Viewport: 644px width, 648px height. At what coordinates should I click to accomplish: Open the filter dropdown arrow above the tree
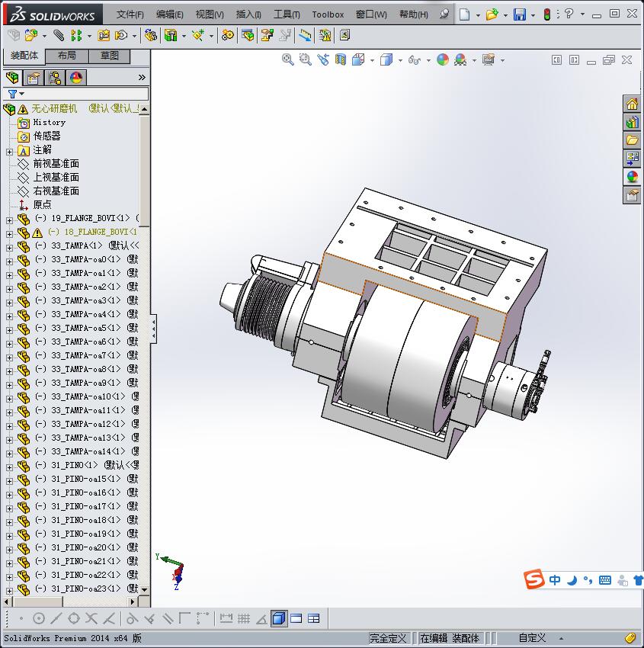[22, 94]
